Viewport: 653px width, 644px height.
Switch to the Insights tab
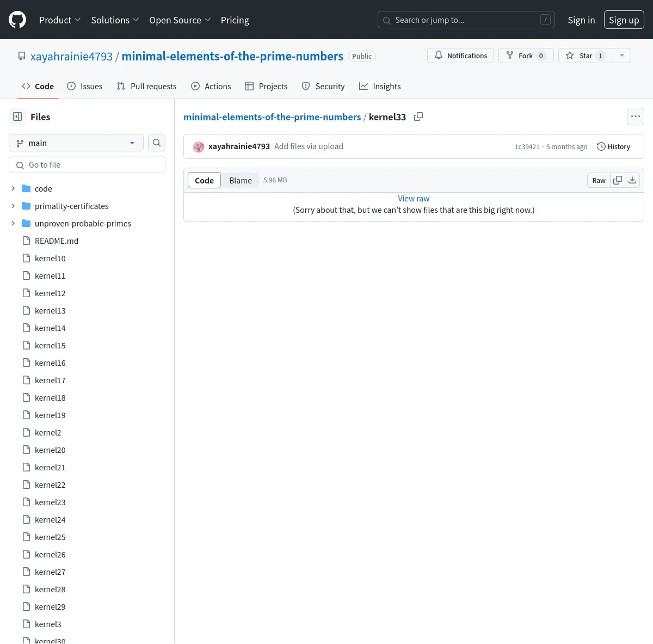(x=380, y=86)
